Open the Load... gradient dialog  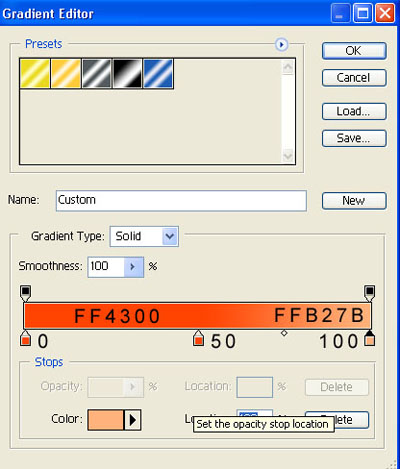pyautogui.click(x=354, y=111)
